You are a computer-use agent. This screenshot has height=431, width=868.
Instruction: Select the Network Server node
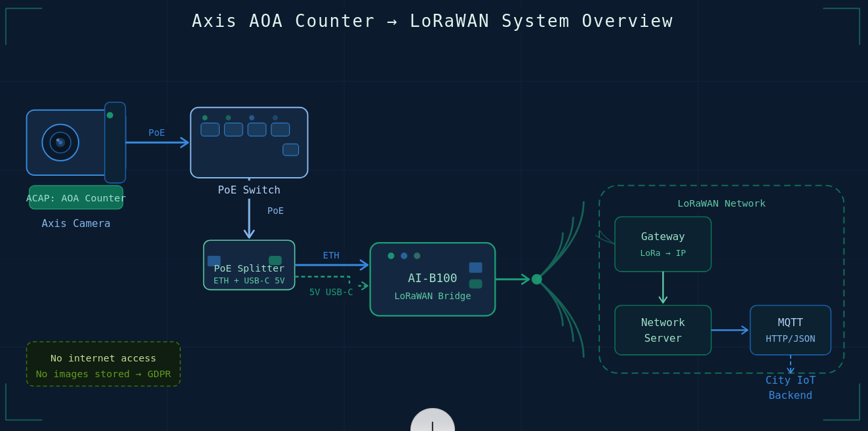pyautogui.click(x=663, y=330)
